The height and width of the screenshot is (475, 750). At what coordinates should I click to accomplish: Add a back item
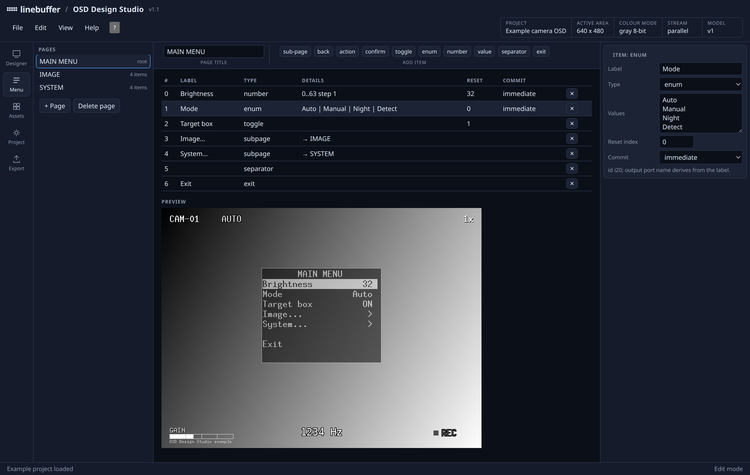click(x=323, y=52)
